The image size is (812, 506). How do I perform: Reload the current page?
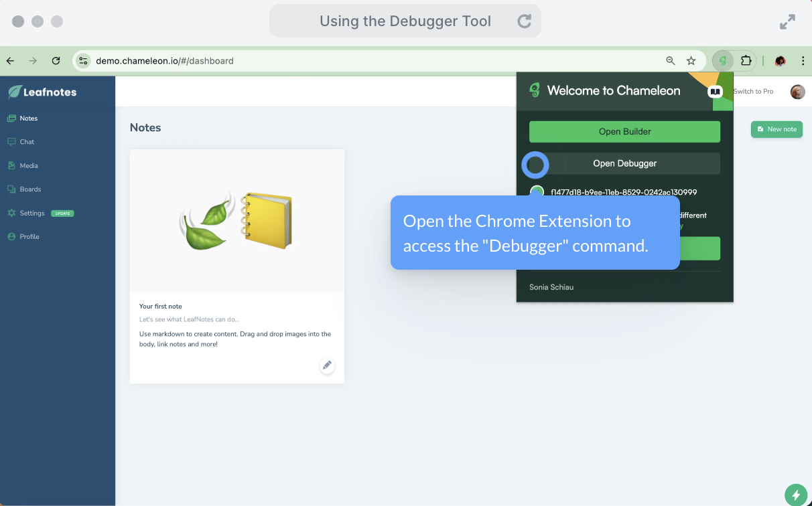pos(56,60)
